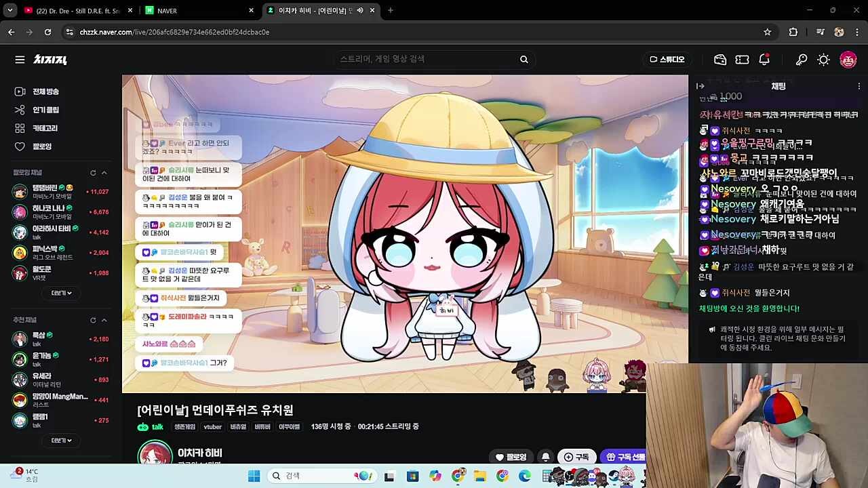Open the profile avatar menu
This screenshot has width=868, height=488.
(x=848, y=60)
